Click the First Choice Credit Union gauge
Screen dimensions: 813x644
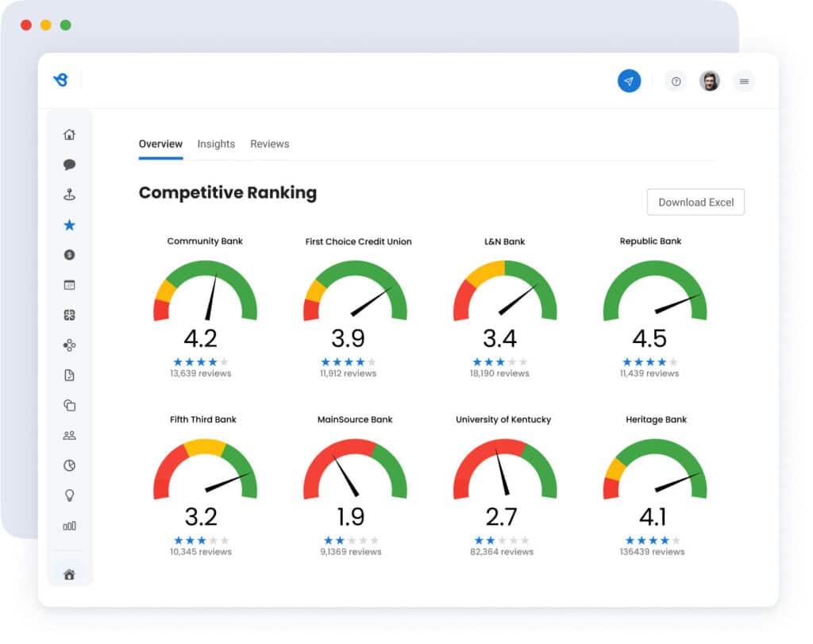pos(355,291)
